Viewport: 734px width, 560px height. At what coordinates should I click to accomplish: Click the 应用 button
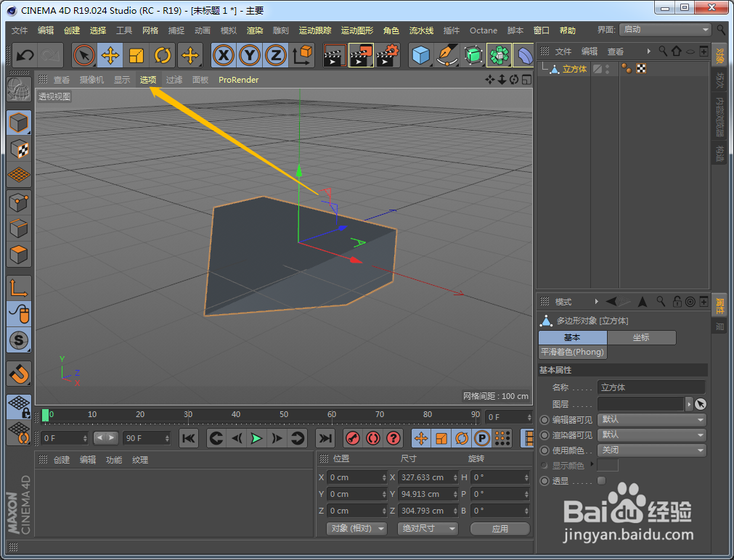click(x=500, y=529)
